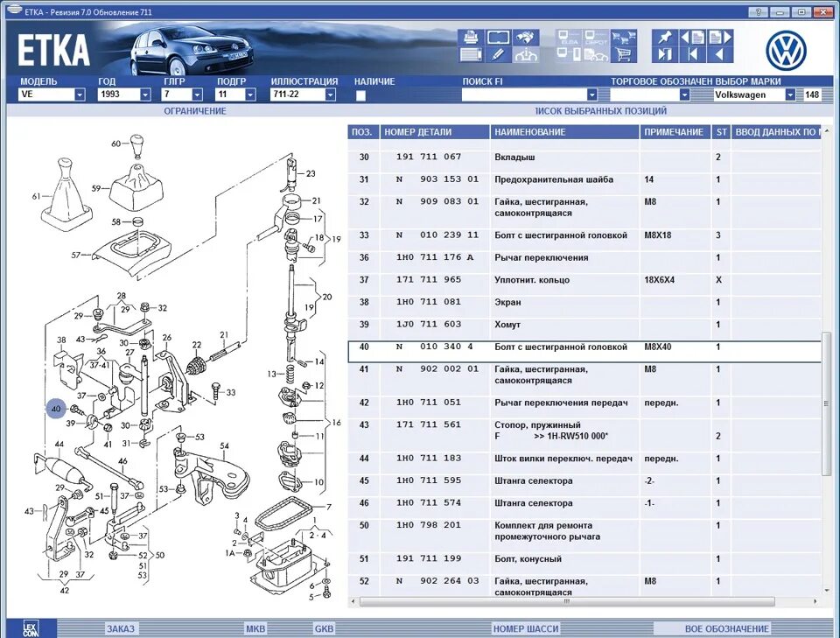Open the ГЛГР dropdown showing 7
Viewport: 840px width, 638px height.
[197, 95]
